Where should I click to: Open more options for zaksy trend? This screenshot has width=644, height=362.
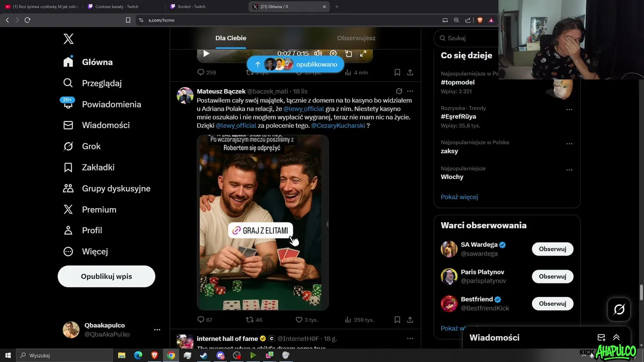[570, 143]
